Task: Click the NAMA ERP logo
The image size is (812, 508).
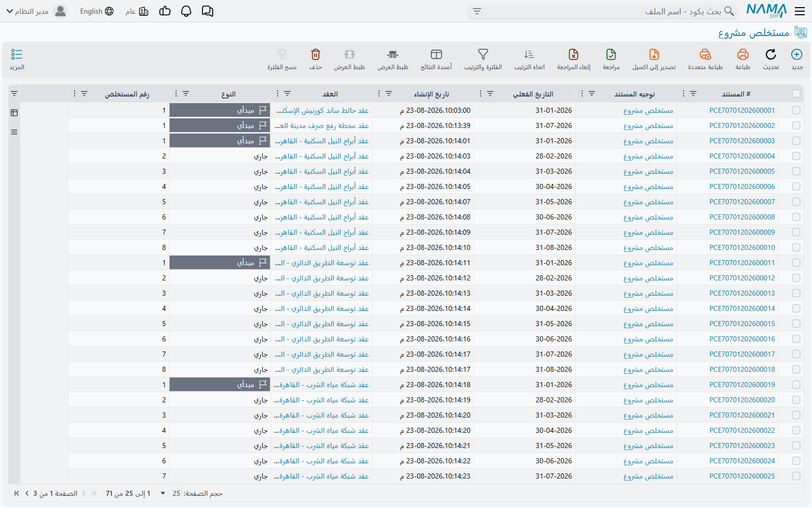Action: pos(766,11)
